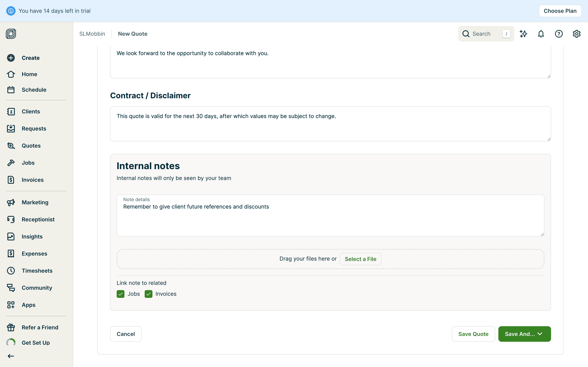Collapse the sidebar with the left arrow
This screenshot has height=367, width=588.
11,356
